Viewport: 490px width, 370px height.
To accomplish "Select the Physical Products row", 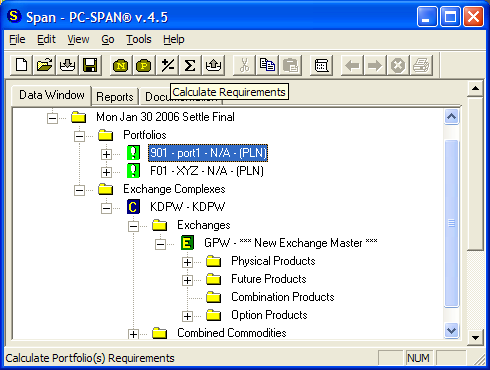I will pos(273,261).
